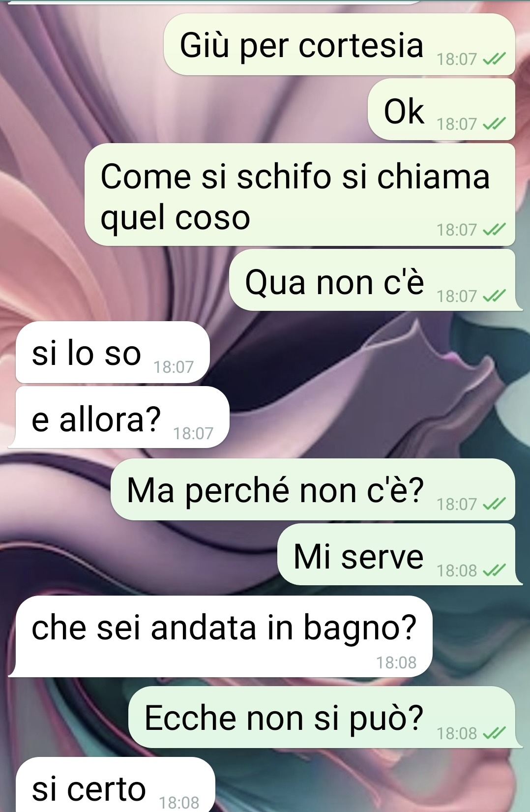
Task: Tap the 18:08 timestamp under 'che sei andata'
Action: pyautogui.click(x=396, y=663)
